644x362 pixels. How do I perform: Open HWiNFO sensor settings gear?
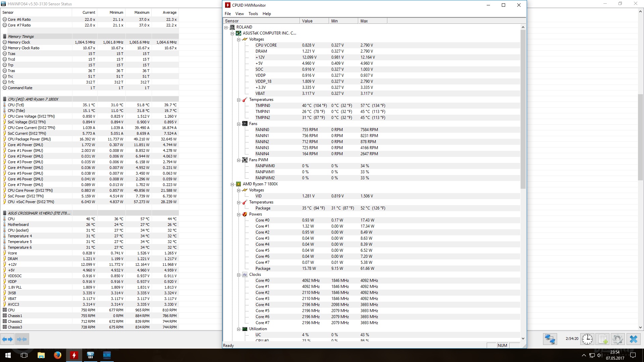(618, 339)
